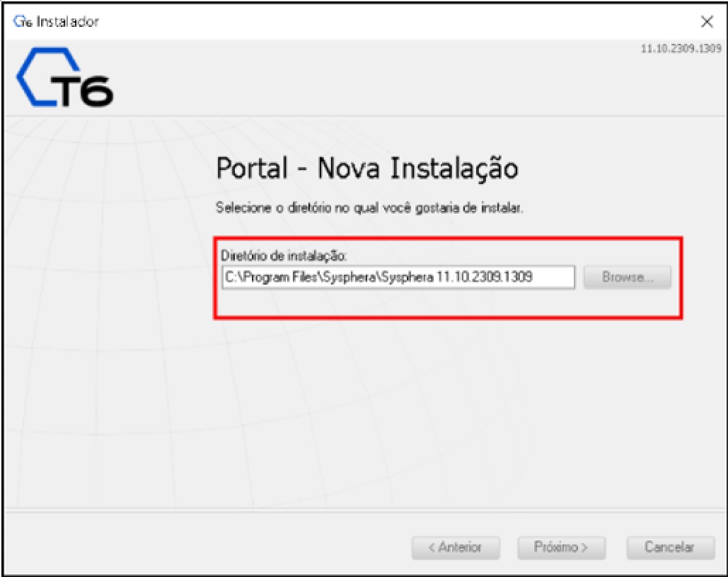Close the Instalador window
Image resolution: width=728 pixels, height=577 pixels.
pyautogui.click(x=707, y=21)
